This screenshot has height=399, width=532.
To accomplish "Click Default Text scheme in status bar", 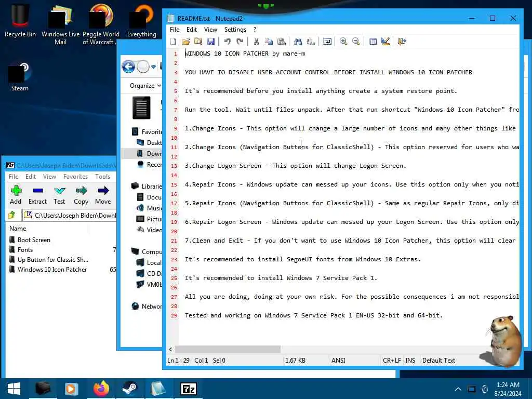I will [x=438, y=361].
